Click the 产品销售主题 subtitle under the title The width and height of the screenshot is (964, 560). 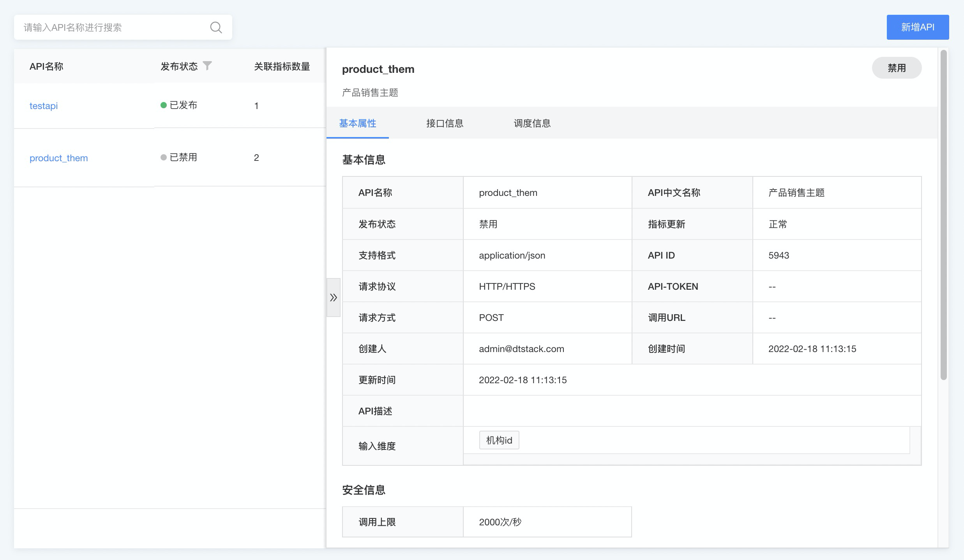coord(370,92)
